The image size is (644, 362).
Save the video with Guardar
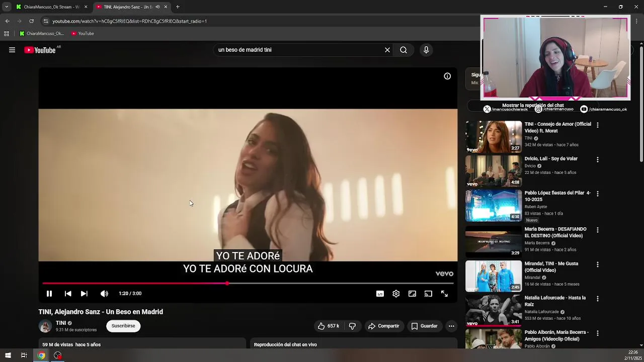(x=424, y=326)
